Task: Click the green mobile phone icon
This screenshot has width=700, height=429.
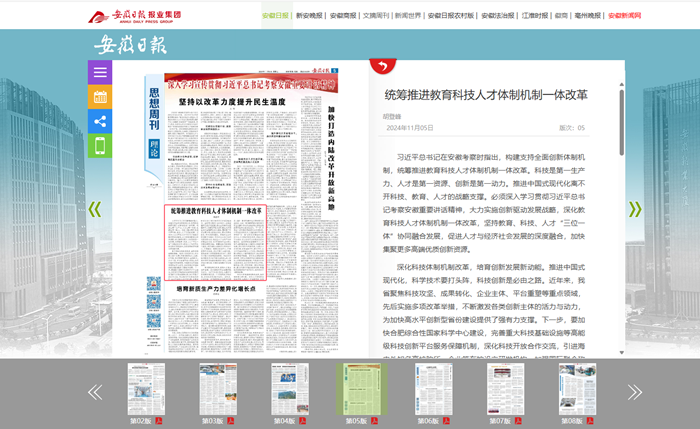Action: (99, 146)
